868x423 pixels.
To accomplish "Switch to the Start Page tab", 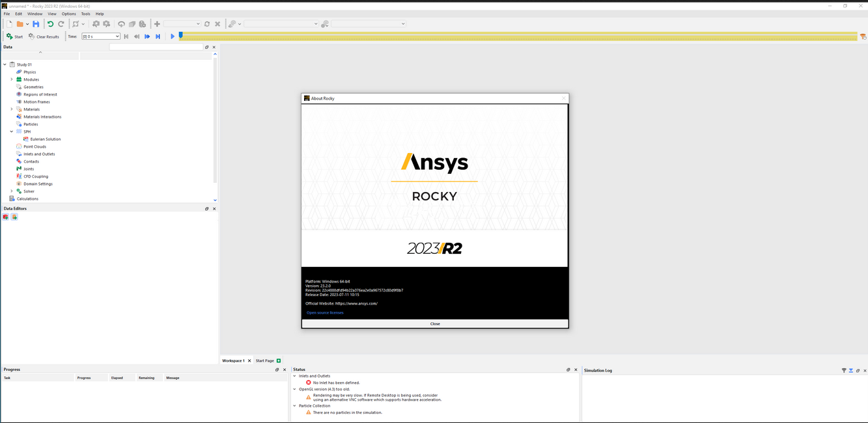I will 264,360.
